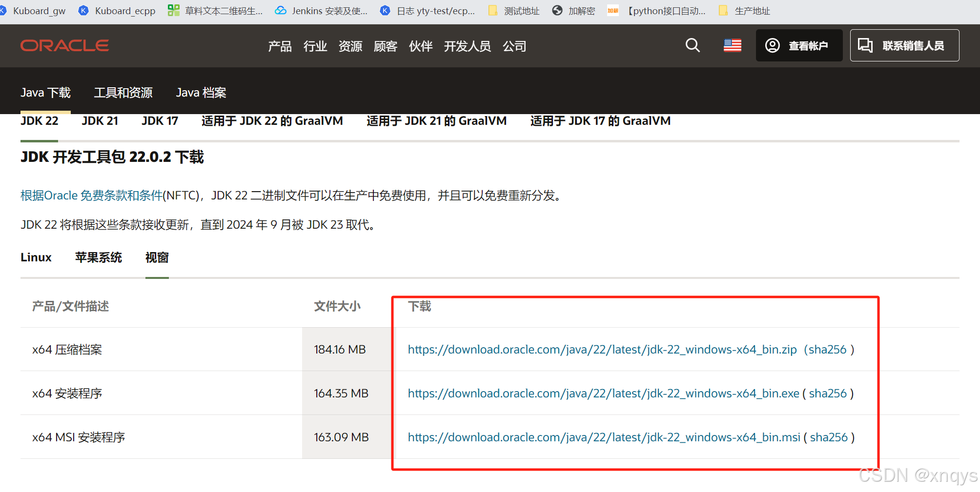
Task: Download jdk-22_windows-x64_bin.exe link
Action: click(x=603, y=394)
